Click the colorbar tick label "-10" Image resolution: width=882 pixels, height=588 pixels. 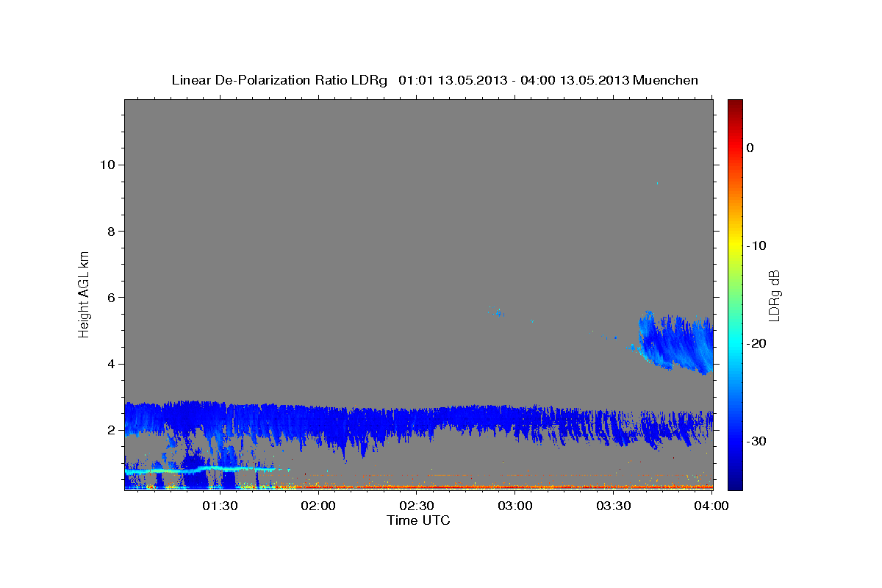point(757,245)
